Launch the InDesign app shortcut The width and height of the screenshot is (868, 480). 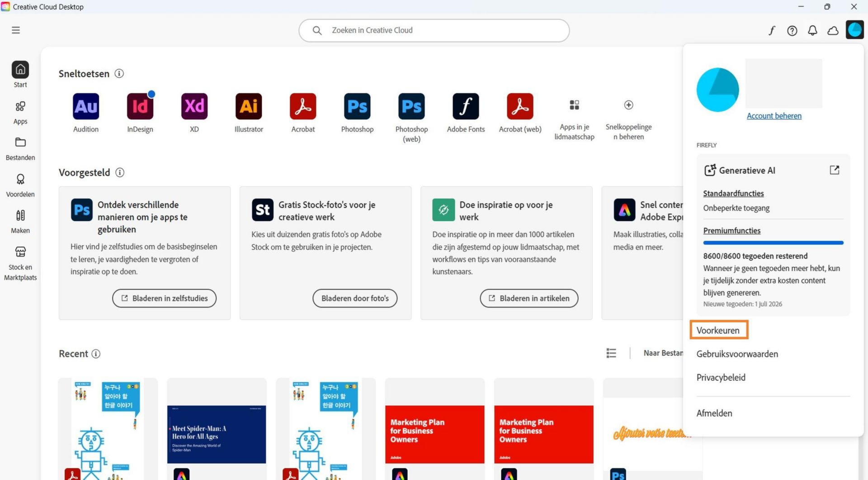(x=140, y=106)
